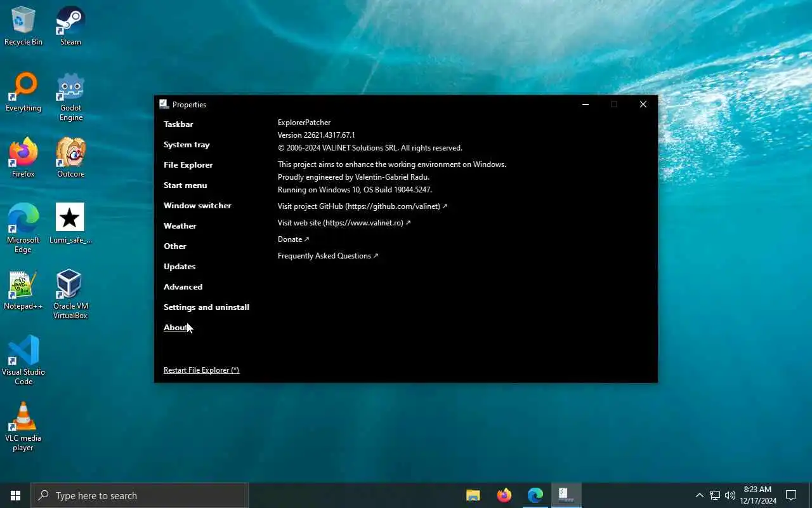Open the volume speaker tray icon

(x=730, y=495)
